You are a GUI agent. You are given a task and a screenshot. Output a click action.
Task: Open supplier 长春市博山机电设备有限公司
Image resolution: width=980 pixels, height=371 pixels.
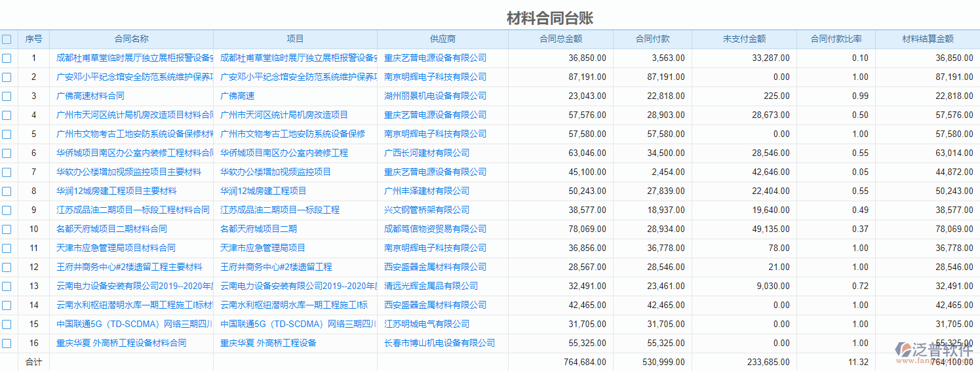pos(440,343)
